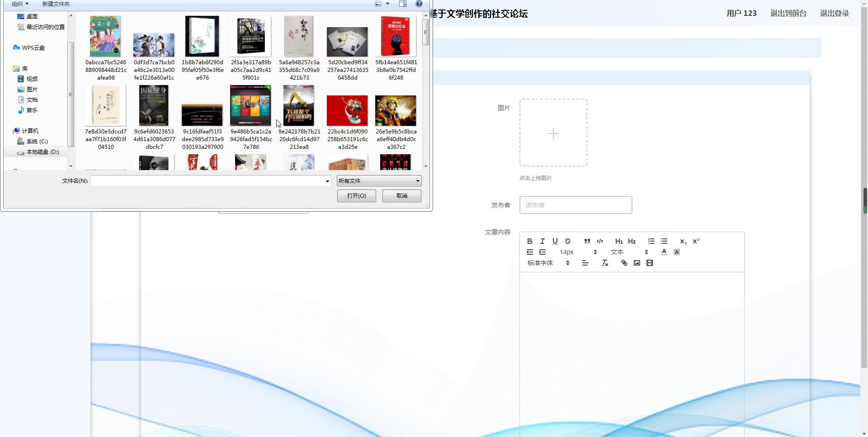Open the 组织 menu in file dialog
This screenshot has height=437, width=868.
coord(20,4)
